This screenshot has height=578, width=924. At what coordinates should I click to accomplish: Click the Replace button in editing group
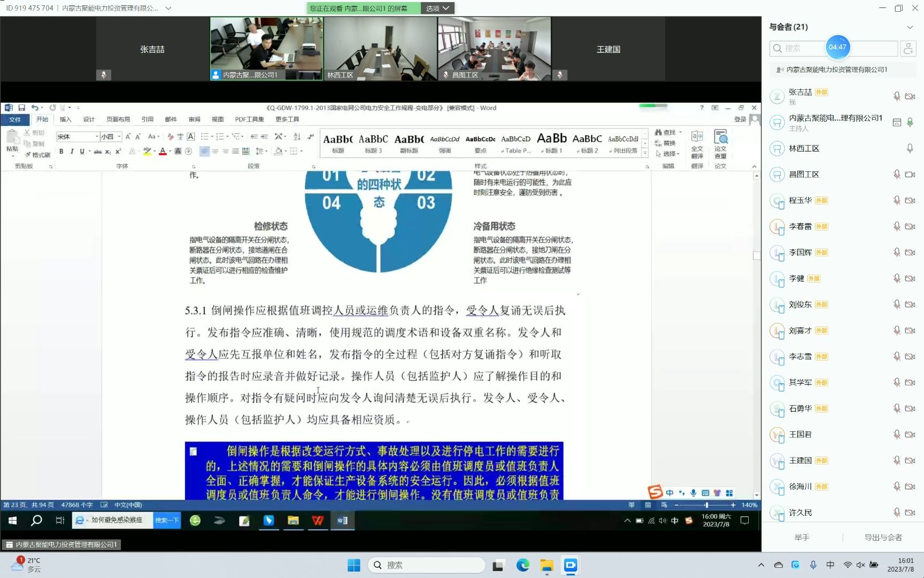click(x=665, y=143)
